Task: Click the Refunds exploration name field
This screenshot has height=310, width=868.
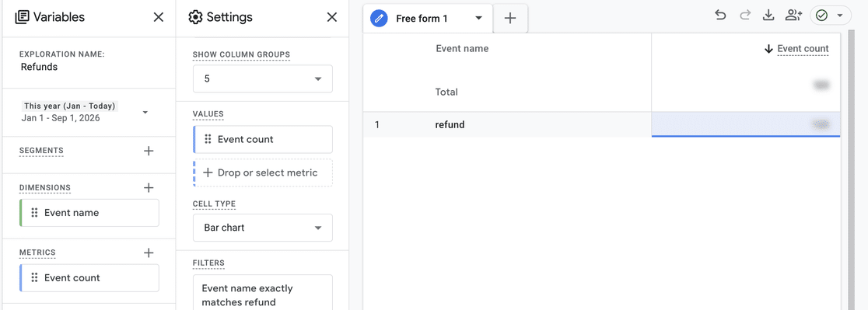Action: pos(40,67)
